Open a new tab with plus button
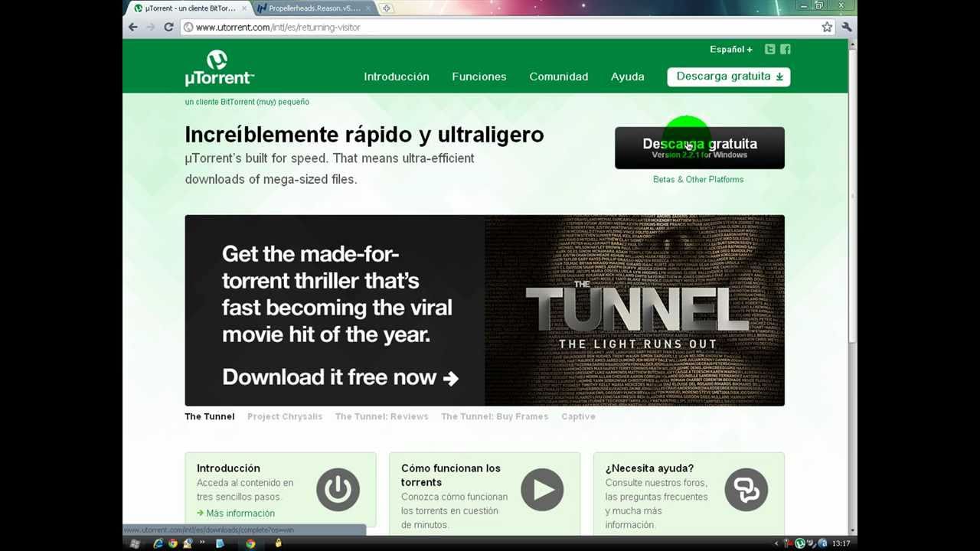 [x=386, y=8]
